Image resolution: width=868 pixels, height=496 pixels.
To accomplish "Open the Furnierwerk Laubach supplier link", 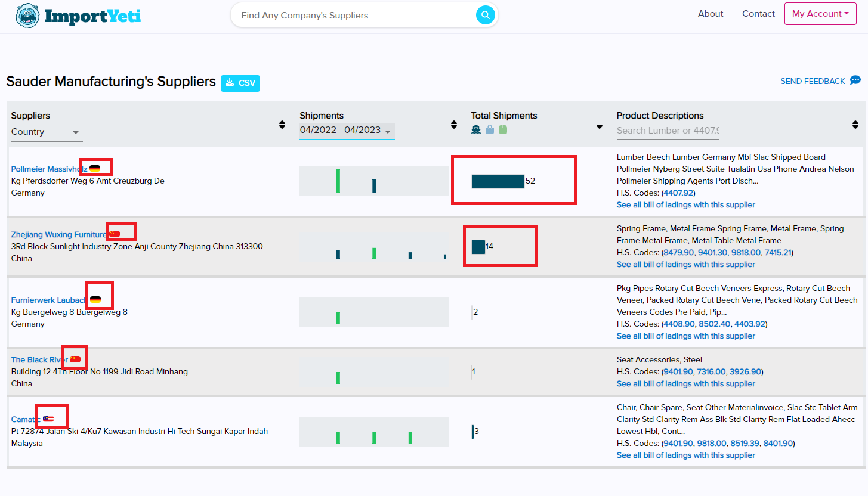I will click(x=49, y=300).
